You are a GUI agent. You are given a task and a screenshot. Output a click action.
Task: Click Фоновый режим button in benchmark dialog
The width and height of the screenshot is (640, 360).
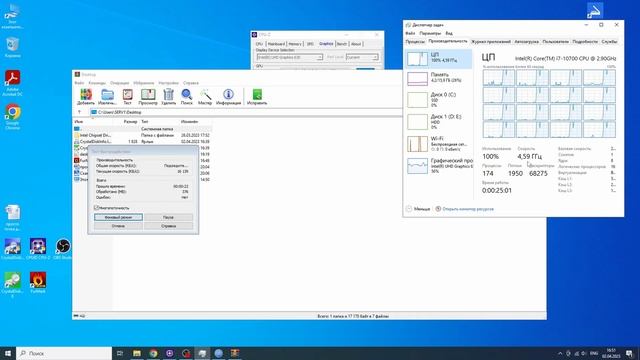coord(118,217)
